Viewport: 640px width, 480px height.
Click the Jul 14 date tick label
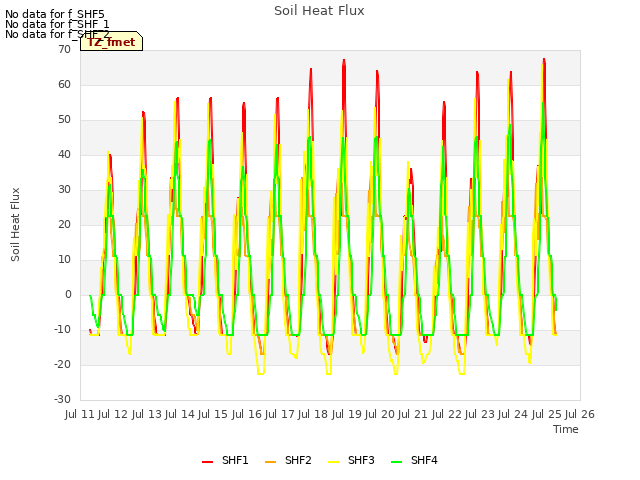(x=180, y=414)
